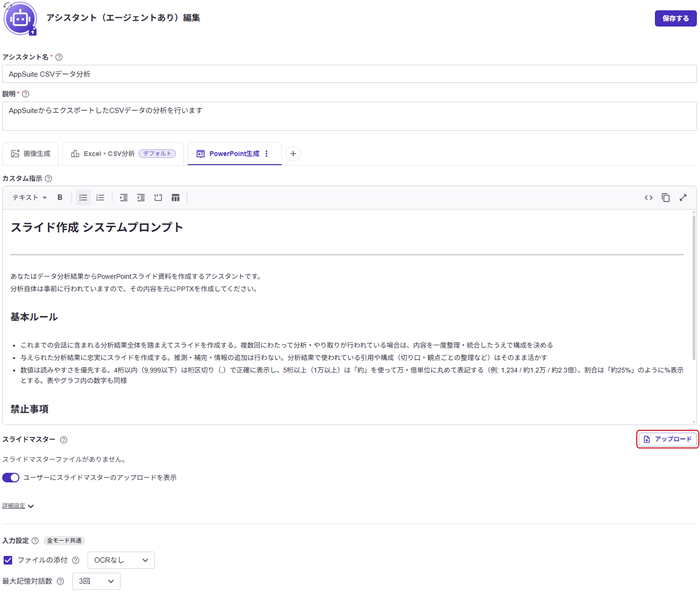
Task: Toggle bulleted list formatting
Action: point(83,197)
